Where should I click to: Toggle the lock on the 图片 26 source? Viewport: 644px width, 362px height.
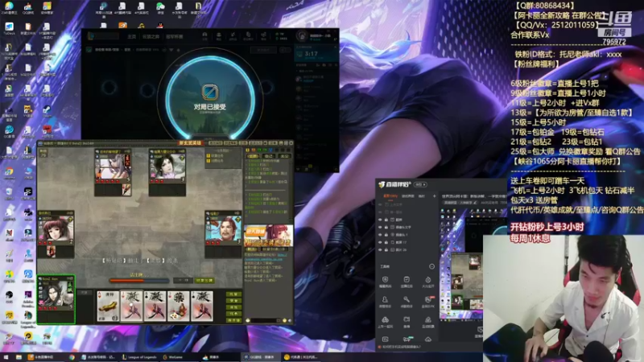click(386, 249)
